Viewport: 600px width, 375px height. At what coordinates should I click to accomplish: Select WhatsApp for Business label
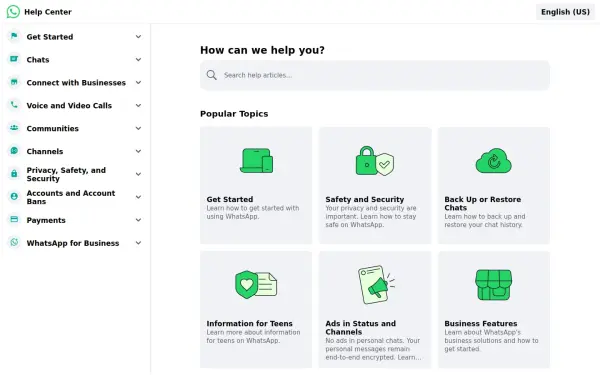(x=73, y=243)
